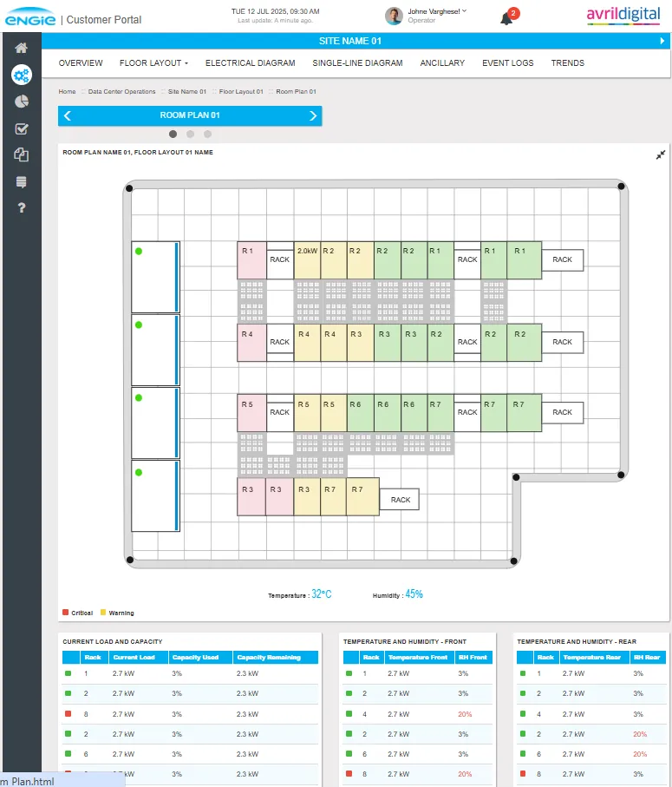Image resolution: width=672 pixels, height=787 pixels.
Task: Click the bottom cooling unit with green dot
Action: (155, 496)
